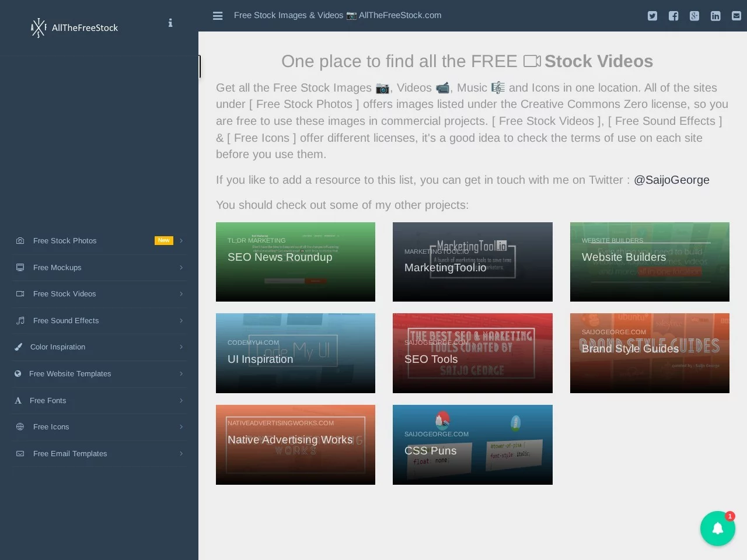Click the Google Plus icon
The image size is (747, 560).
(x=694, y=16)
